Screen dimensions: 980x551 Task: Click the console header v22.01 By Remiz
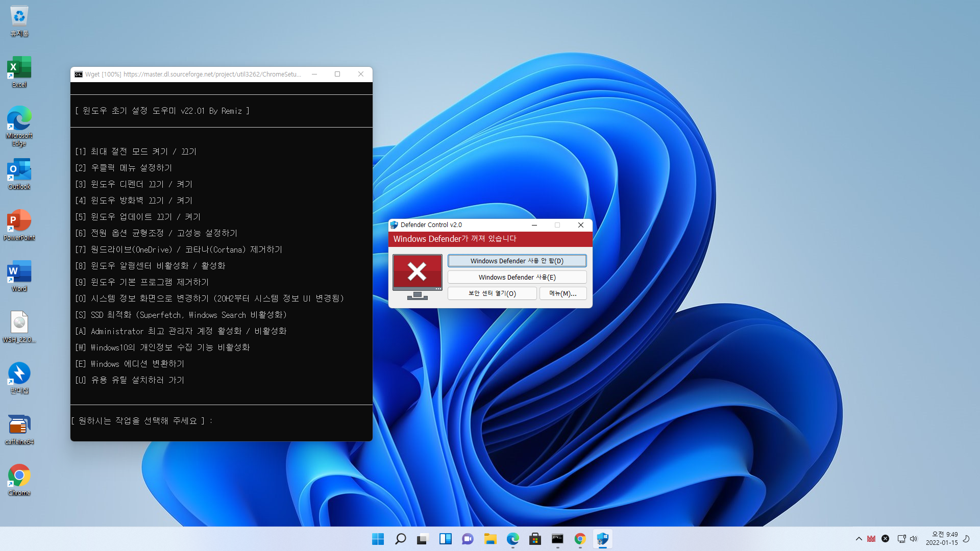(162, 111)
